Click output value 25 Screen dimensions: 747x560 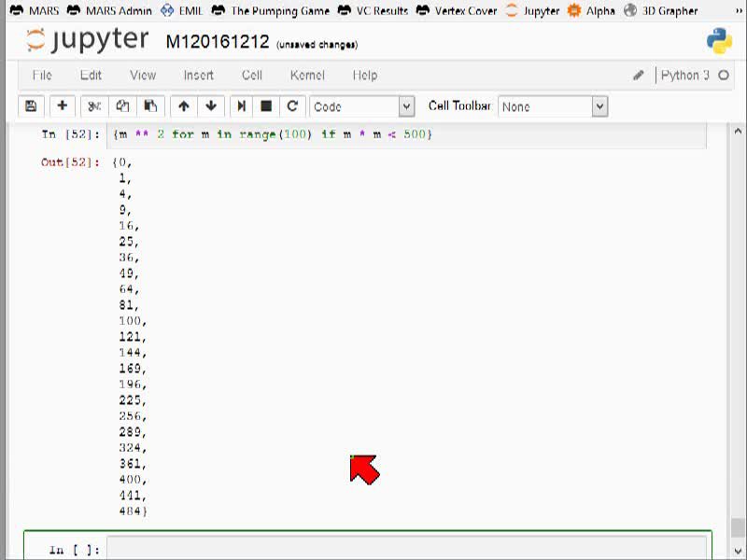point(126,242)
